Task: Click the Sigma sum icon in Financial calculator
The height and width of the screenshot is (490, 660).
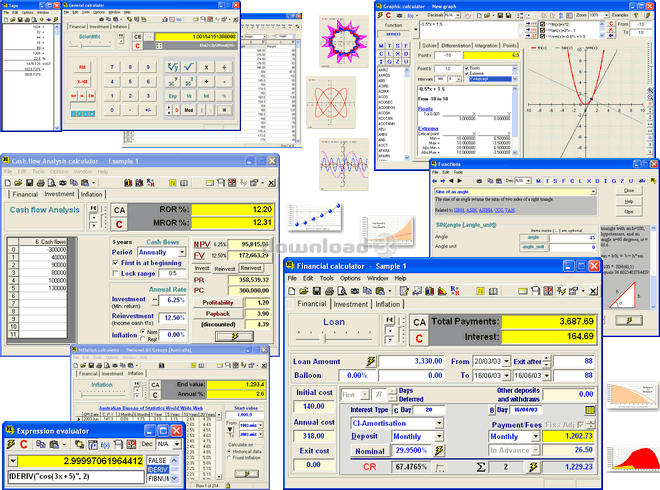Action: click(480, 466)
